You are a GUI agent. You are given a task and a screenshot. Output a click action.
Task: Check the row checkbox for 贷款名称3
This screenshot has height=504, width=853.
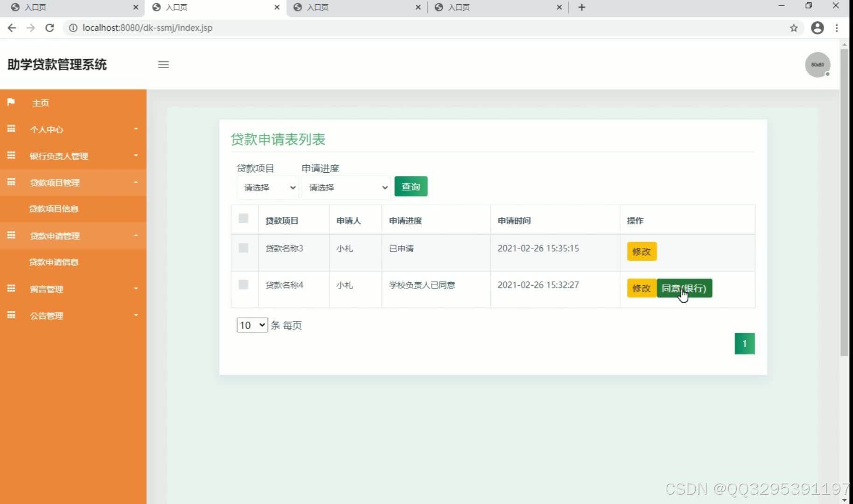click(243, 248)
